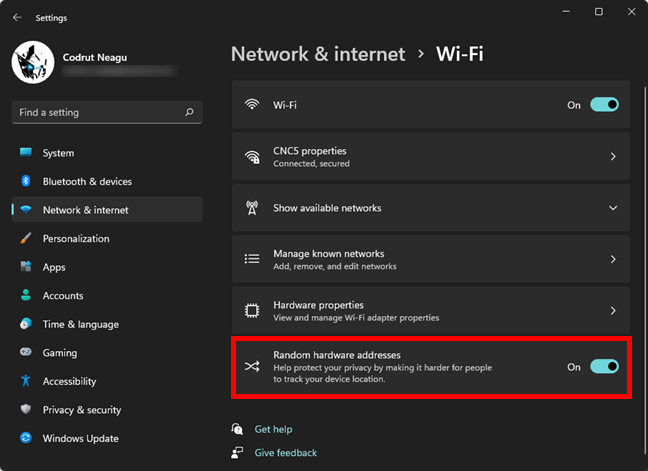
Task: Click the Time & language globe icon
Action: (x=26, y=324)
